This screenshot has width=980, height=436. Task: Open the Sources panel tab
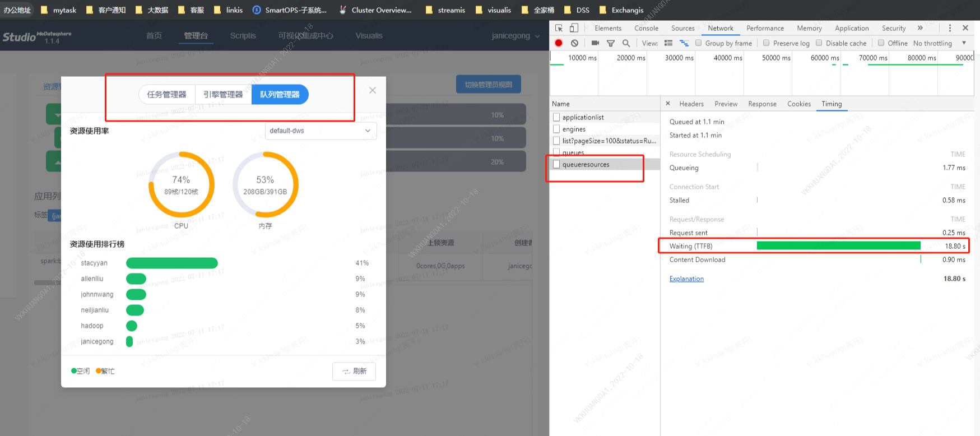pyautogui.click(x=682, y=28)
